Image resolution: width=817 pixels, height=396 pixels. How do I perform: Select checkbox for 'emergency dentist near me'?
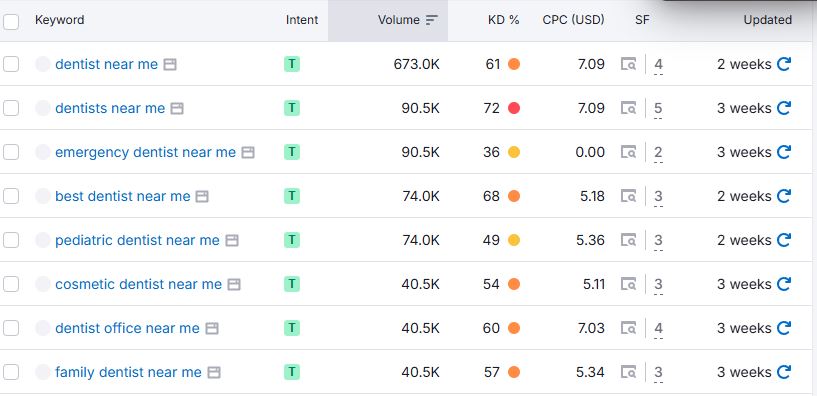point(11,152)
